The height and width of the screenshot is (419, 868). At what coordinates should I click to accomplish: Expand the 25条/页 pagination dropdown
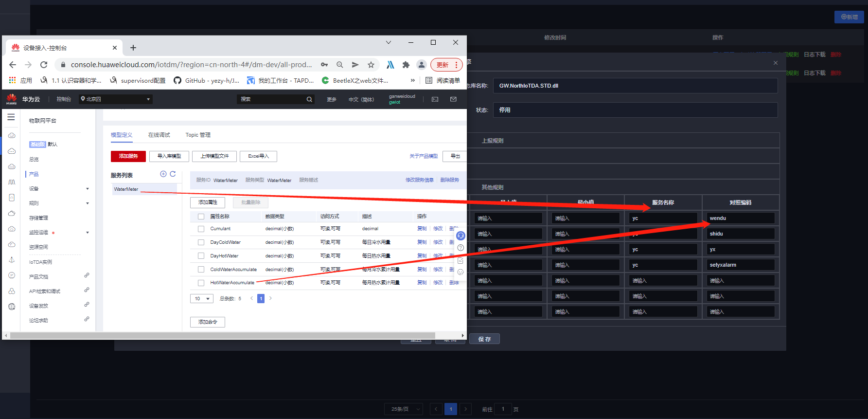[403, 409]
